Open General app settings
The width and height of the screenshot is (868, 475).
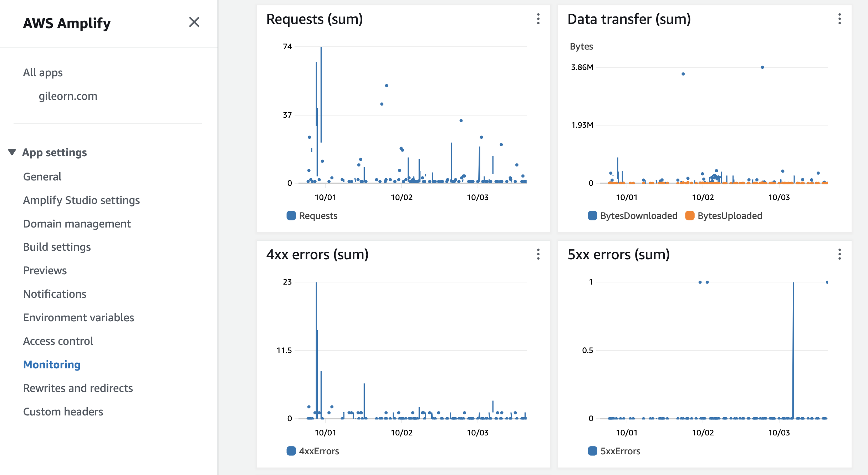(41, 176)
